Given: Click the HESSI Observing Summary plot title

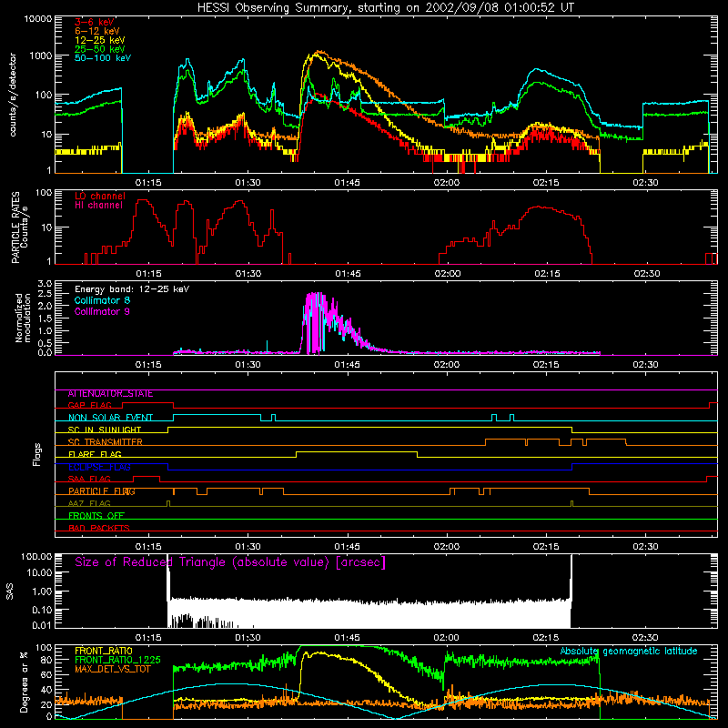Looking at the screenshot, I should (x=386, y=8).
